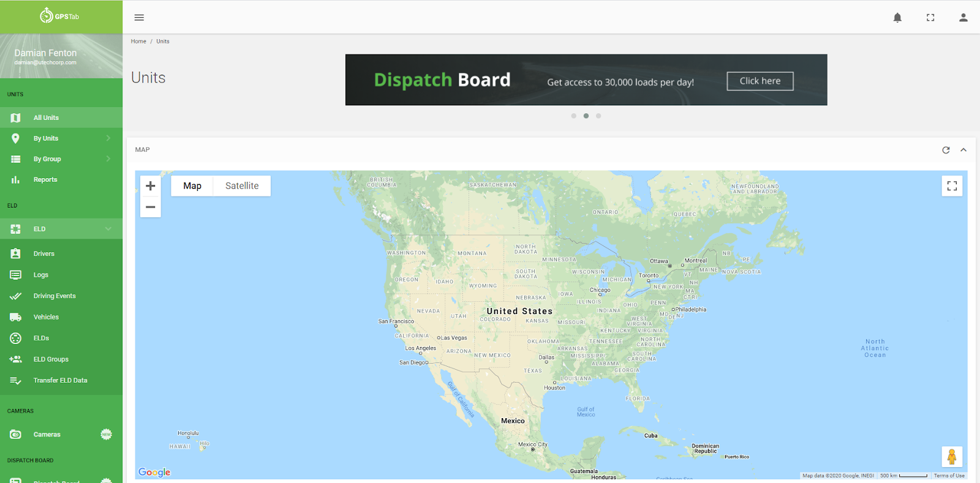Select second banner carousel dot
980x483 pixels.
click(x=586, y=116)
